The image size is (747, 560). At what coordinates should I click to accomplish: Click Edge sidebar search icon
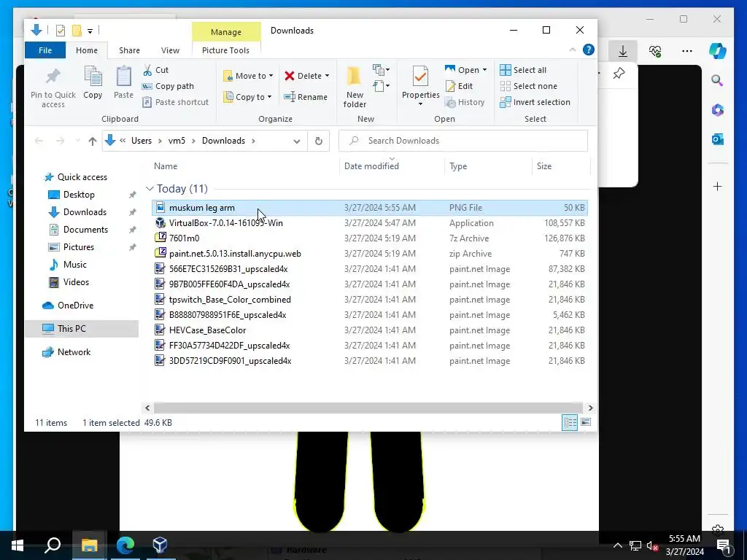(x=718, y=80)
